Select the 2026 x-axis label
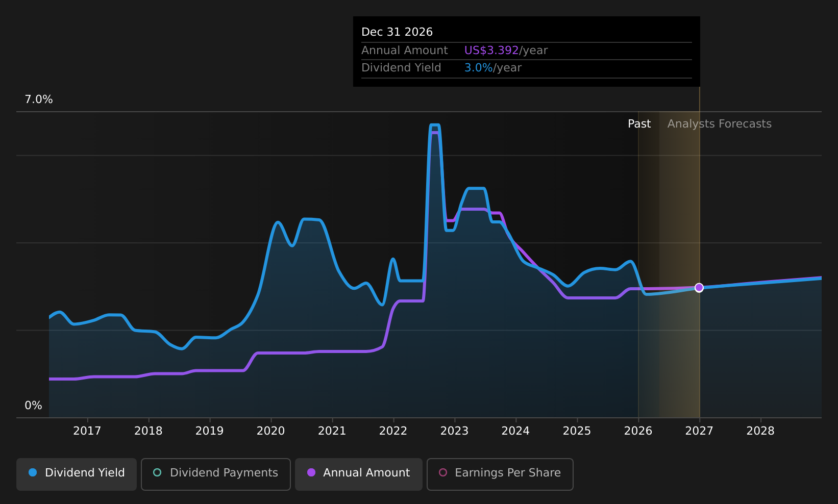This screenshot has width=838, height=504. point(638,431)
